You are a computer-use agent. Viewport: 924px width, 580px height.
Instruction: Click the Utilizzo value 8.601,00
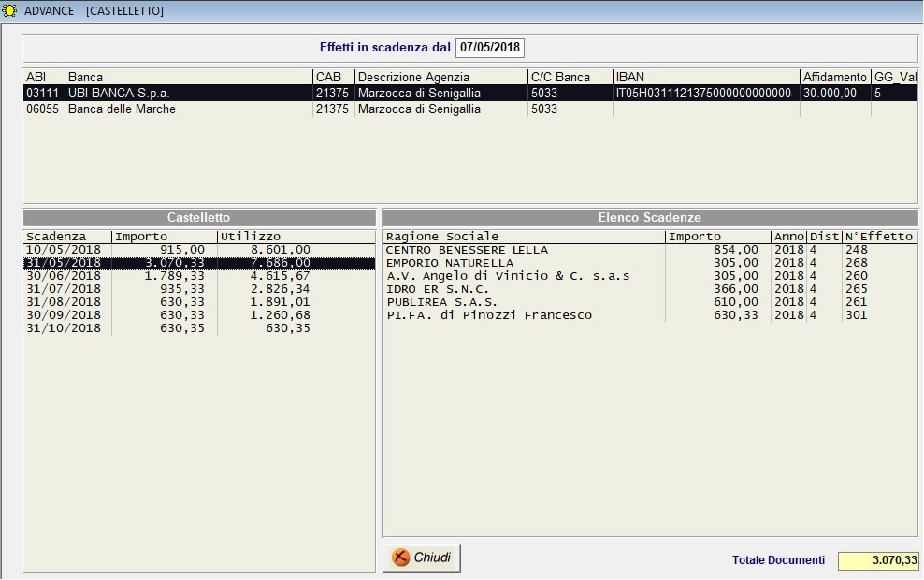point(281,250)
